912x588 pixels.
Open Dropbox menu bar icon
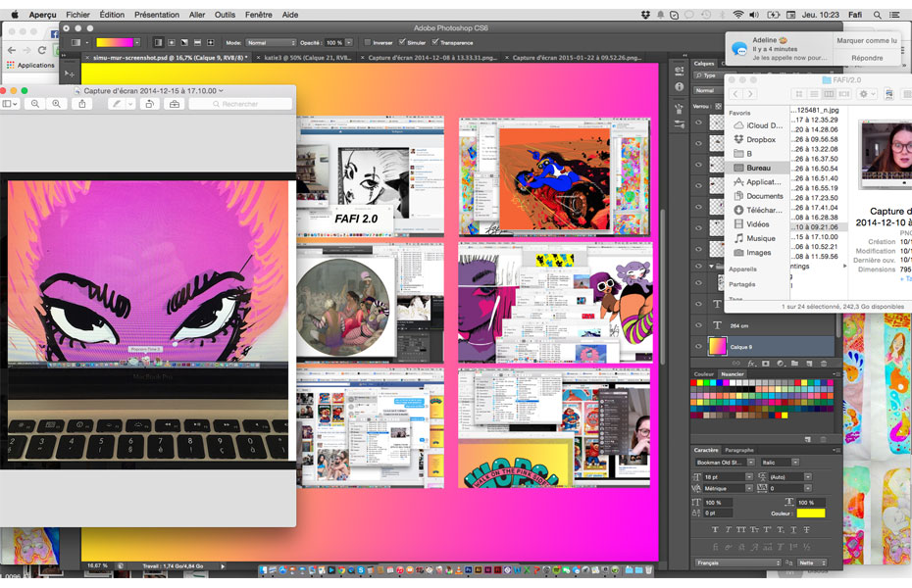[645, 15]
